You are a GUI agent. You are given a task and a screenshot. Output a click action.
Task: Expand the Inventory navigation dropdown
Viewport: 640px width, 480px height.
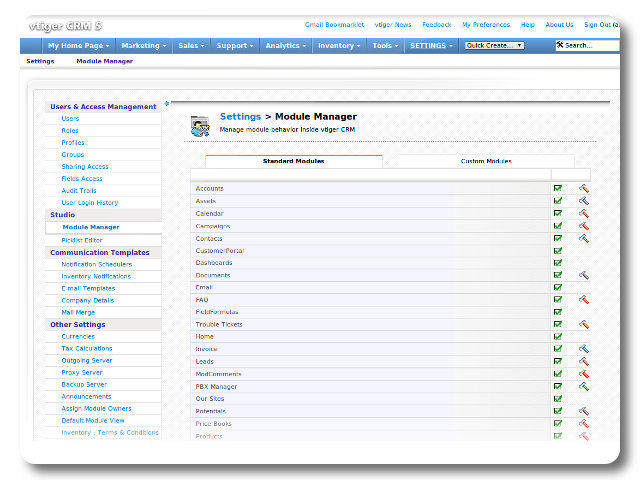pos(339,45)
